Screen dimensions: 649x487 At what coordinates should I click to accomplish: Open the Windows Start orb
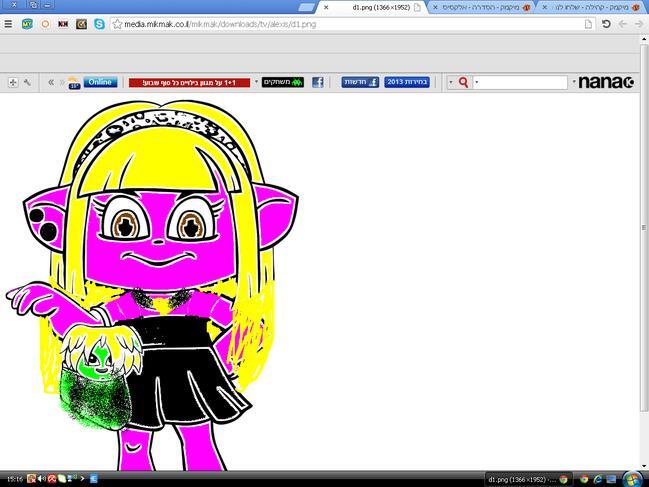[633, 479]
